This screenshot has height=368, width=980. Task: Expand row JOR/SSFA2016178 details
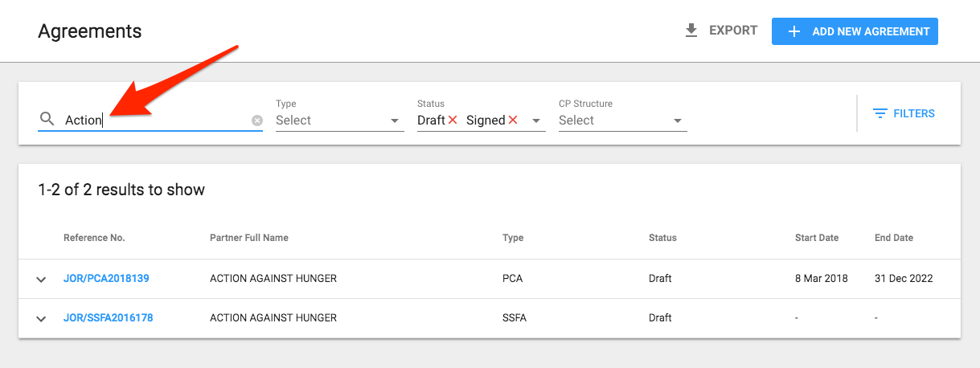(41, 319)
